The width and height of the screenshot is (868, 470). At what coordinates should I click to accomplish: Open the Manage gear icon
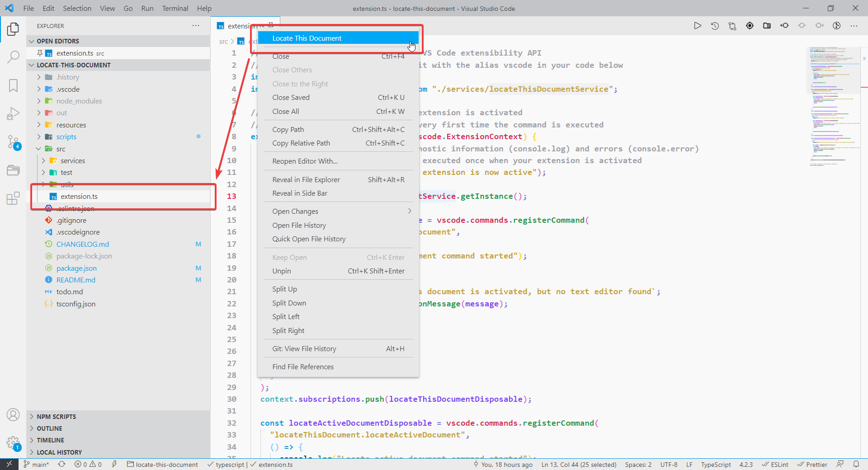[13, 443]
